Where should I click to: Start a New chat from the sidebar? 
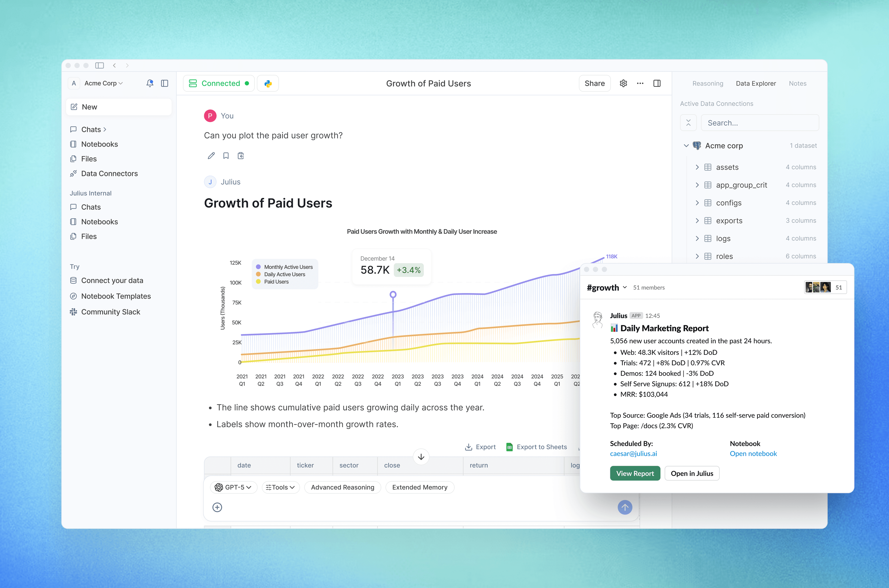point(119,106)
